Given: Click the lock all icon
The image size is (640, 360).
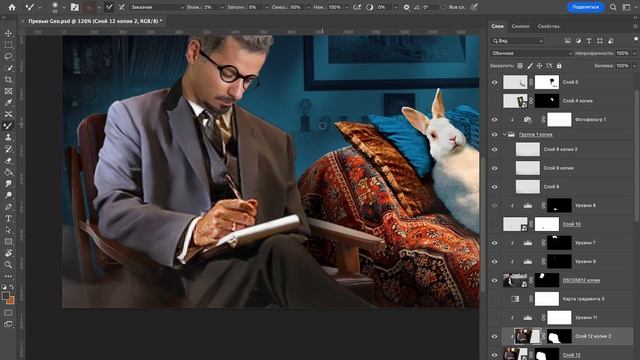Looking at the screenshot, I should coord(559,65).
